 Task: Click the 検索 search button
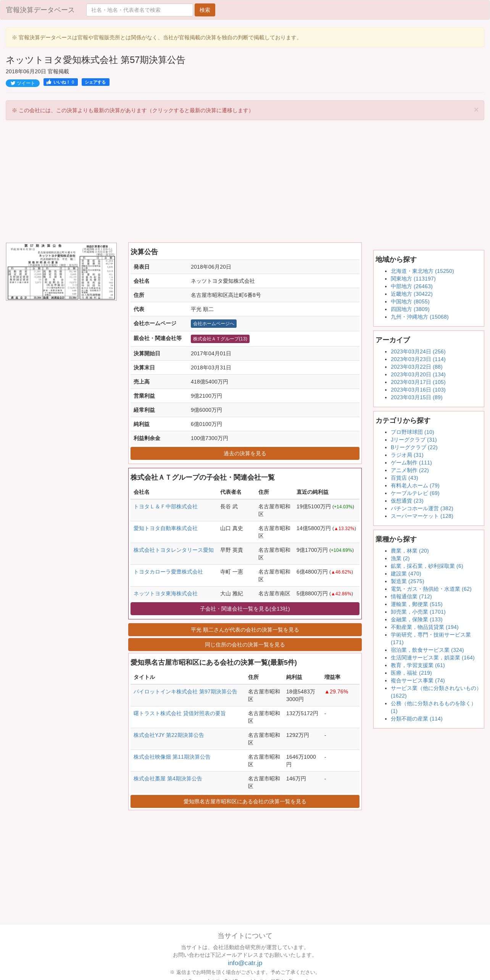pos(205,10)
